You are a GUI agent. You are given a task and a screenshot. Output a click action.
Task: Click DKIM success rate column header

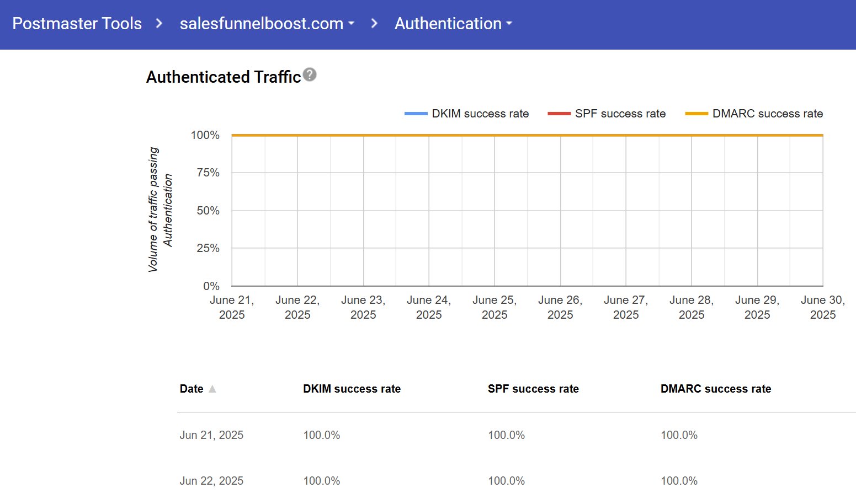coord(352,389)
